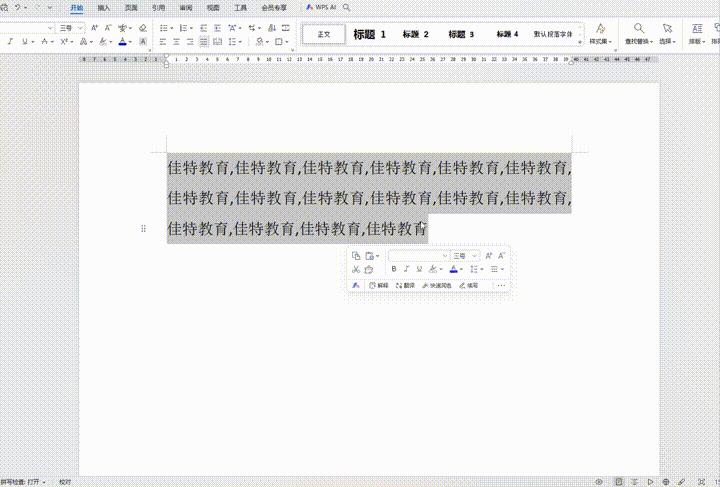The image size is (720, 487).
Task: Click the WPS AI icon in the floating toolbar
Action: [x=356, y=285]
